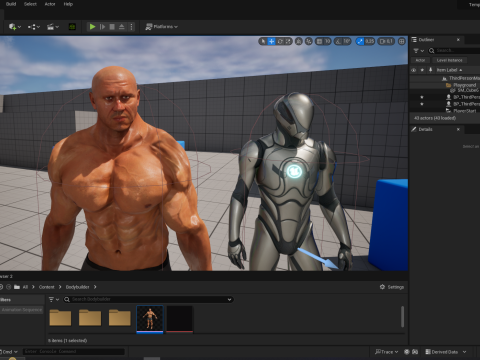
Task: Click the green icon left of Play
Action: [72, 27]
